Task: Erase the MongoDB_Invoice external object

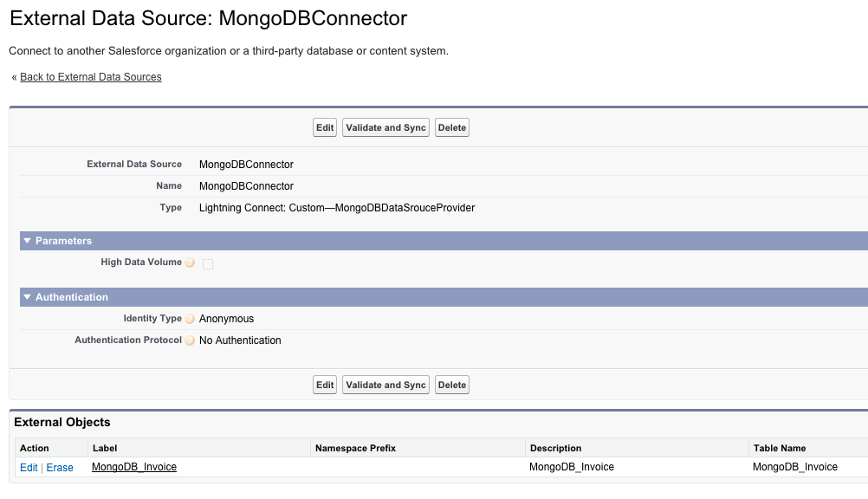Action: coord(60,468)
